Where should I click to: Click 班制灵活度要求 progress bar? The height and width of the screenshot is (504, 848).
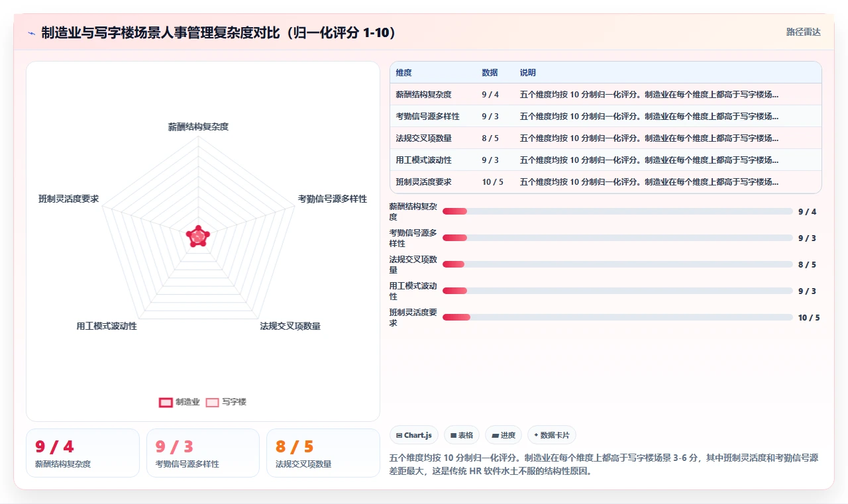pyautogui.click(x=617, y=317)
